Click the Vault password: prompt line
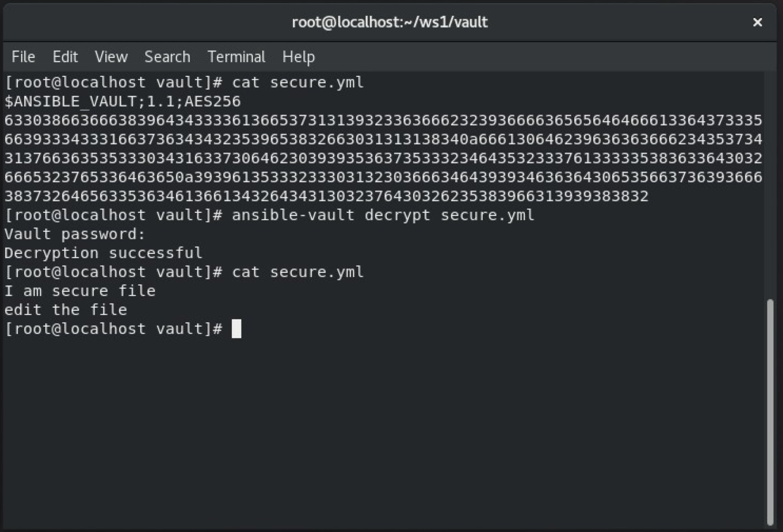The height and width of the screenshot is (532, 783). point(74,234)
